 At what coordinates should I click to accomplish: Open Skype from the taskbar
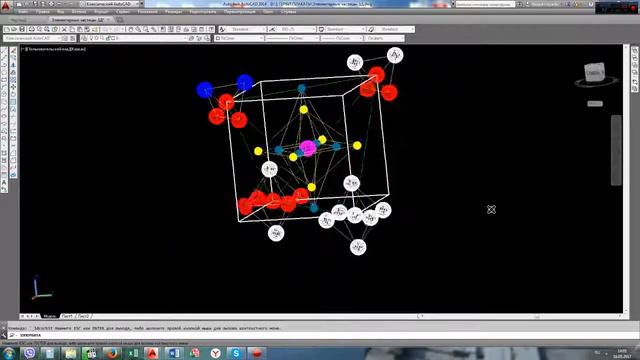236,353
